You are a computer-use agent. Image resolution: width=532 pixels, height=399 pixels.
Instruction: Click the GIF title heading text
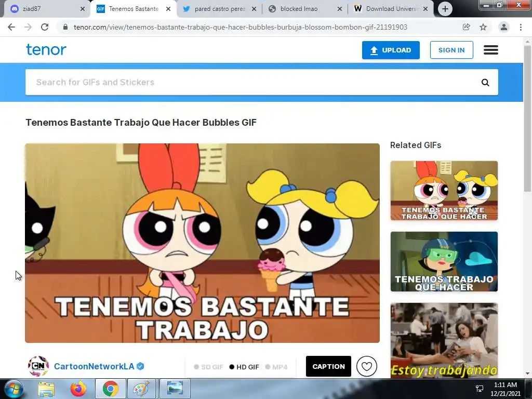(x=141, y=123)
